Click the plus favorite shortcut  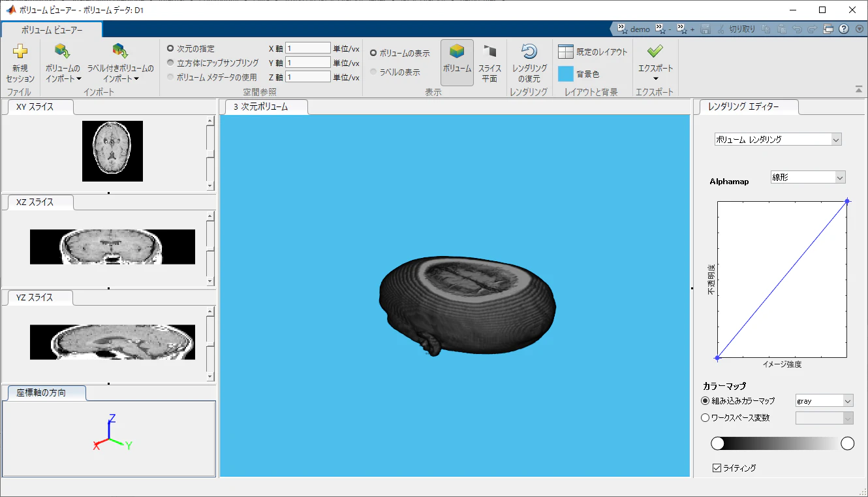coord(686,29)
